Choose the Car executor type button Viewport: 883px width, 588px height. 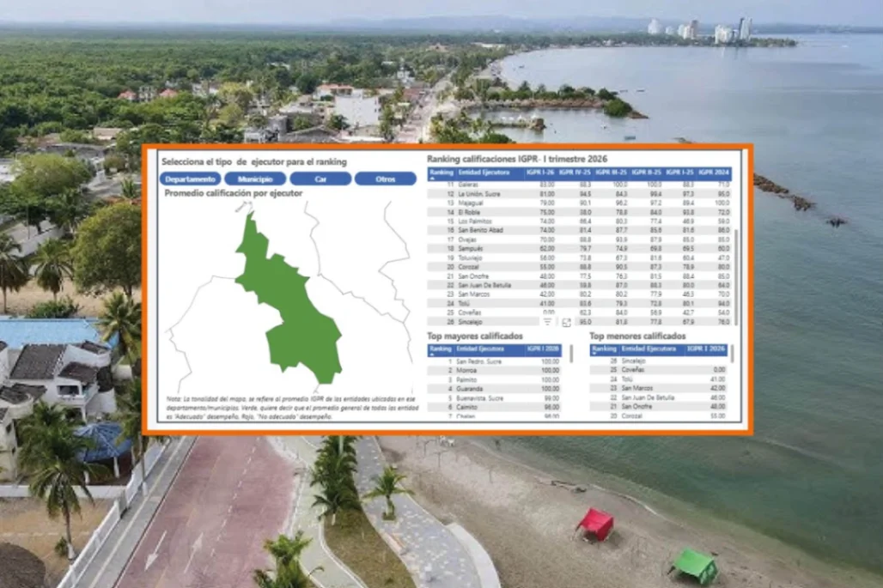pyautogui.click(x=320, y=179)
